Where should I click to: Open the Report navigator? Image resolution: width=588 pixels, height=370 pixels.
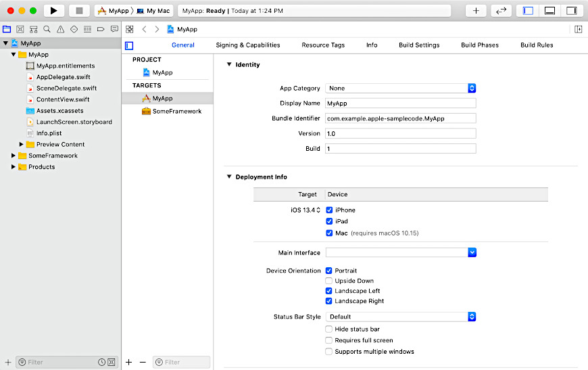click(x=114, y=29)
